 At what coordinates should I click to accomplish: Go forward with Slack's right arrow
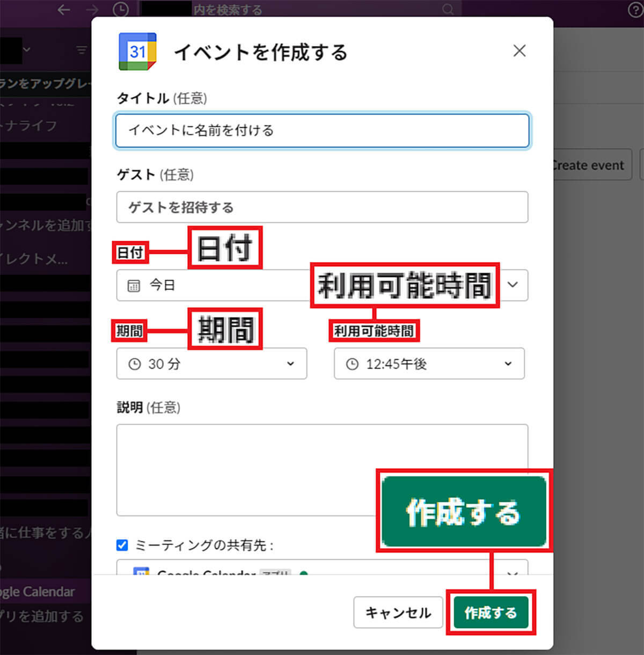(x=92, y=9)
